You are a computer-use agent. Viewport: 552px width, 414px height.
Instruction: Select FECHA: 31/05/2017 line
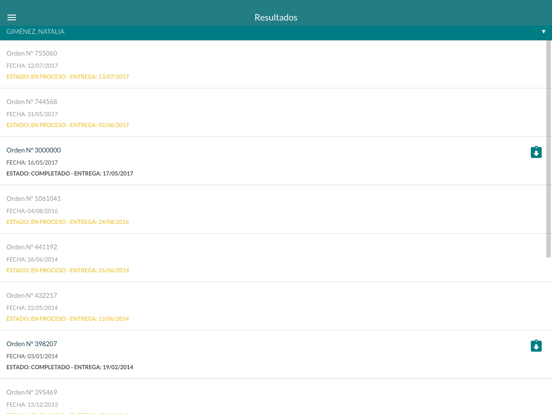click(32, 114)
